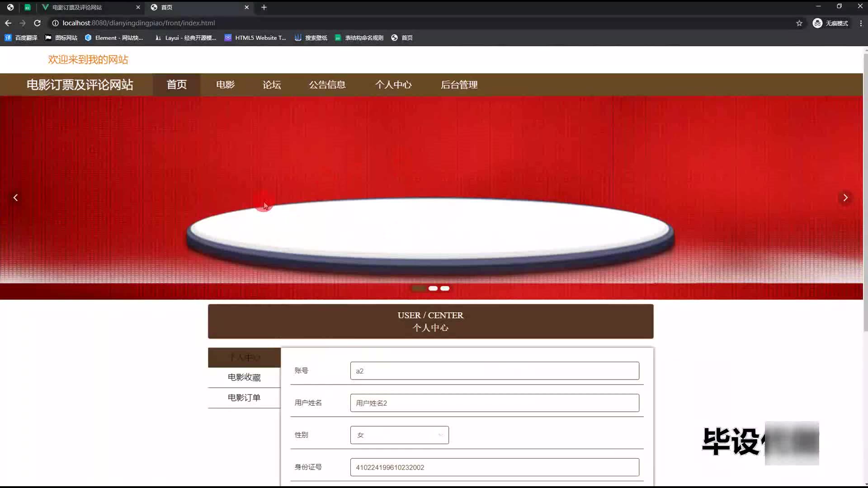Click the 身份证号 input field
The image size is (868, 488).
(494, 467)
